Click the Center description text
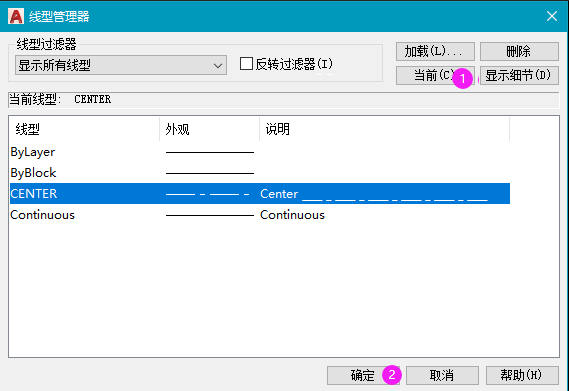 pos(374,194)
